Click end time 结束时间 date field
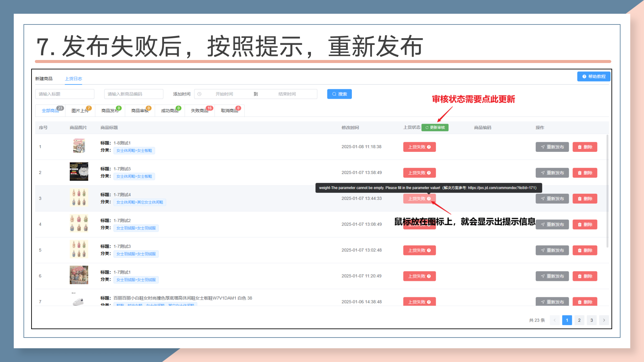Screen dimensions: 644x362 pos(287,94)
